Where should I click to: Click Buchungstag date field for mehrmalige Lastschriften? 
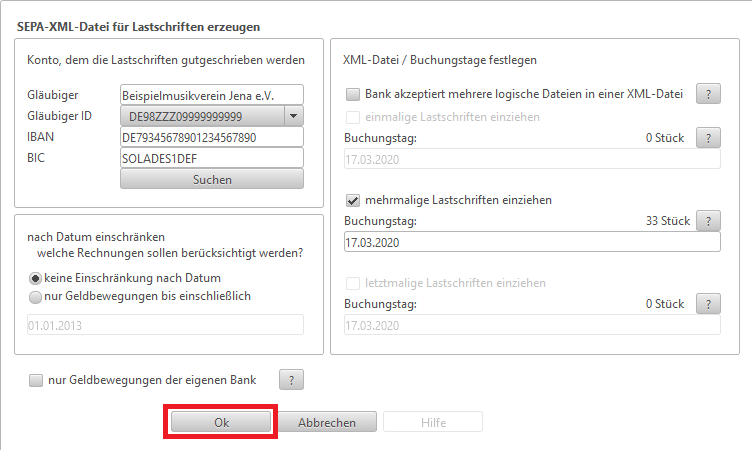pyautogui.click(x=531, y=243)
